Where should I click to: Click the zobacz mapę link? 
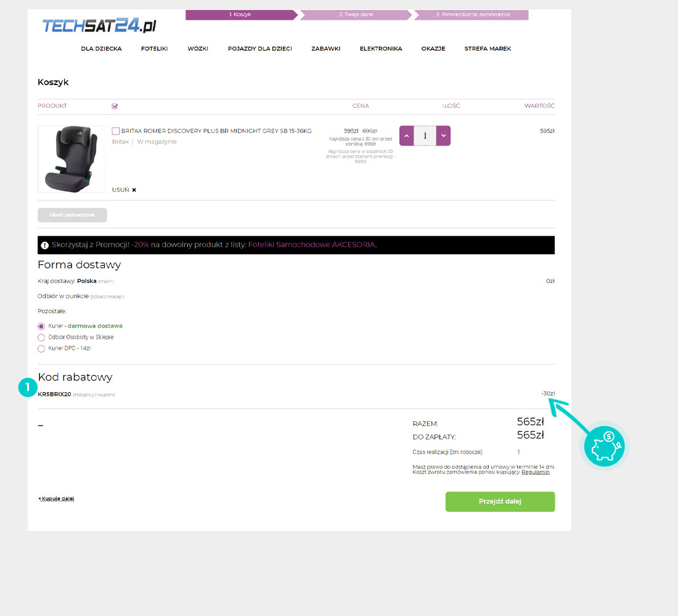107,297
